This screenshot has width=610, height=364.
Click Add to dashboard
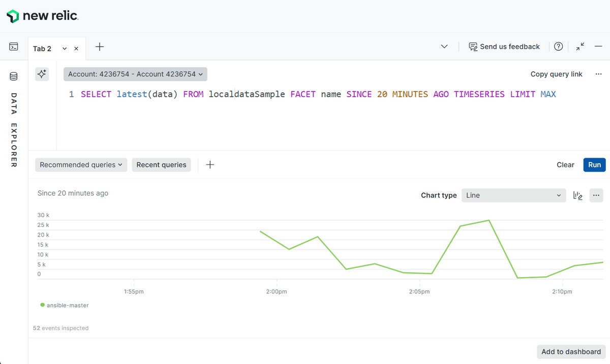point(571,351)
